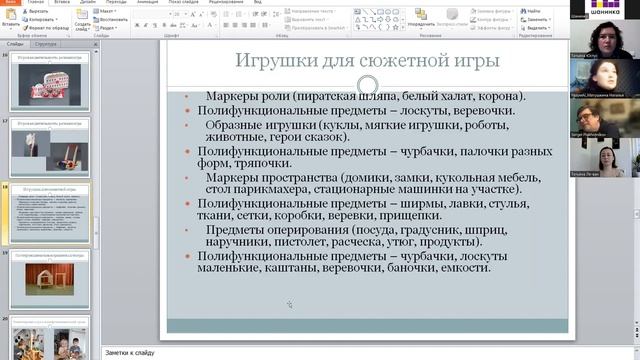640x360 pixels.
Task: Click Text Direction (Направление текста)
Action: point(310,11)
